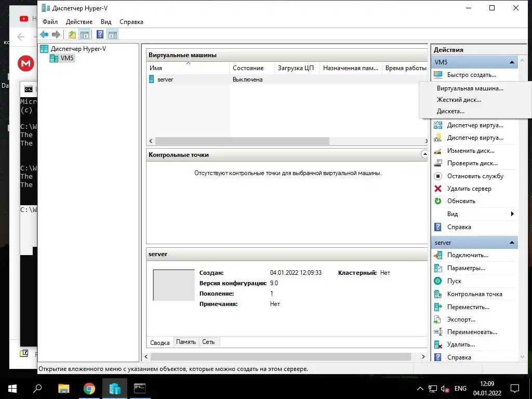Click the server VM thumbnail preview

(x=174, y=285)
